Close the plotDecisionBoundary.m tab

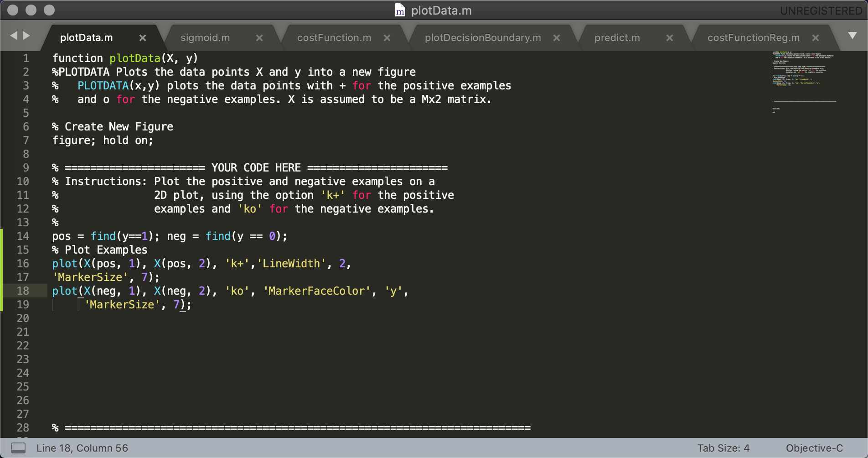coord(557,38)
